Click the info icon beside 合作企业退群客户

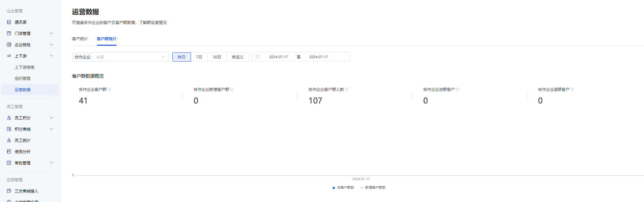(573, 89)
